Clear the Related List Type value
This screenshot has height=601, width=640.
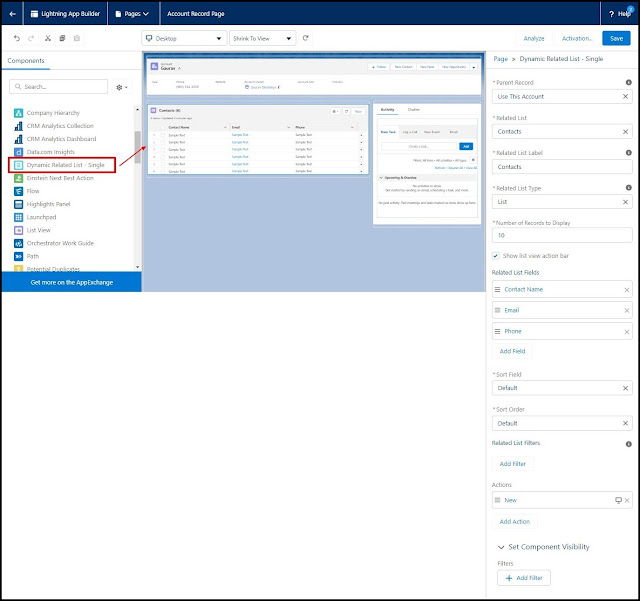tap(625, 202)
